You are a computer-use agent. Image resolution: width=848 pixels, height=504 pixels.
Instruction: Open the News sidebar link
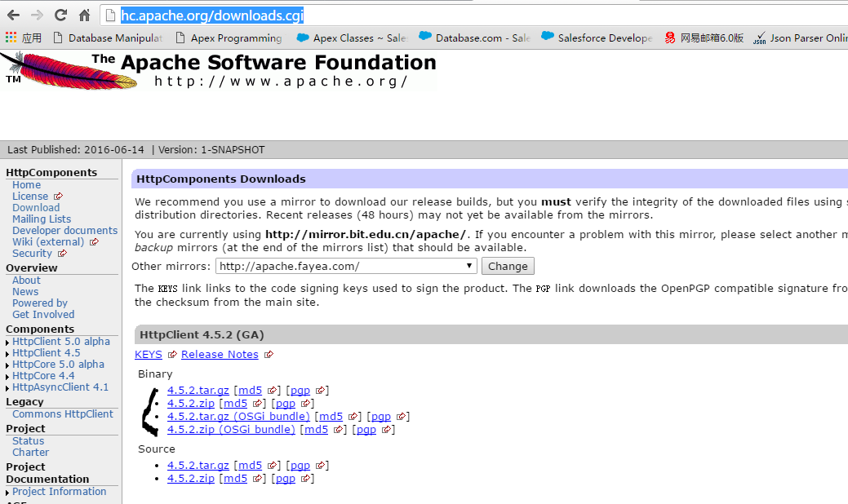pos(25,292)
